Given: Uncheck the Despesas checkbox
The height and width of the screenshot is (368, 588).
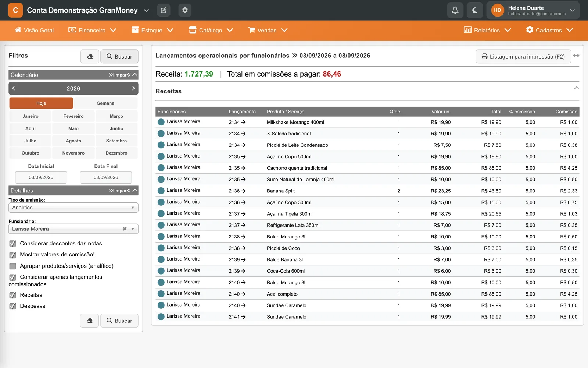Looking at the screenshot, I should [12, 306].
